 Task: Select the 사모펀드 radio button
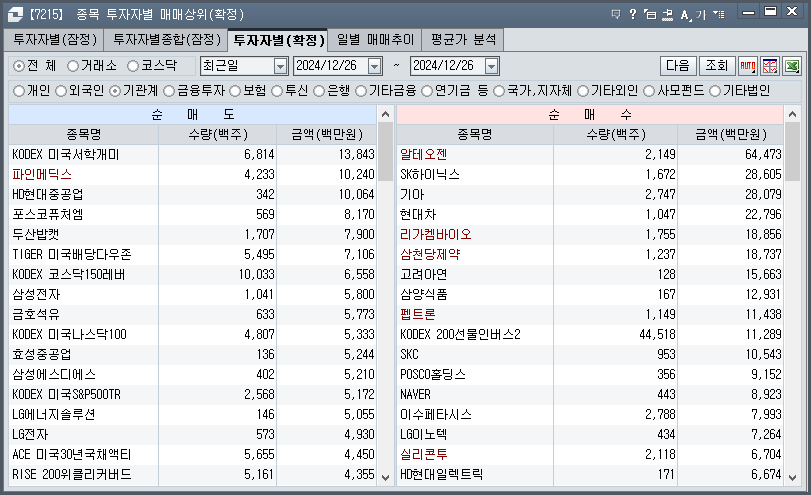649,91
